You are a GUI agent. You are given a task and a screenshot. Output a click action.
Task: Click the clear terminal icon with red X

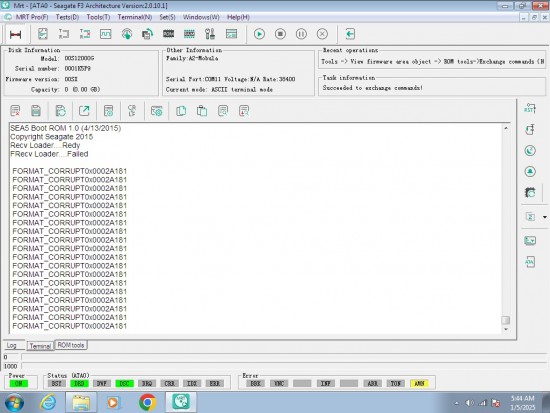point(15,111)
